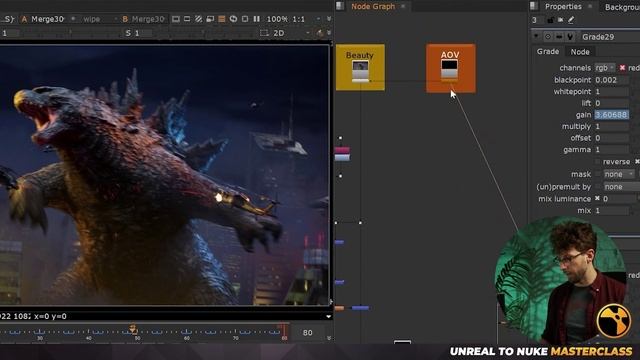Screen dimensions: 640x360
Task: Toggle the hatched-lines icon in viewer toolbar
Action: pyautogui.click(x=198, y=19)
